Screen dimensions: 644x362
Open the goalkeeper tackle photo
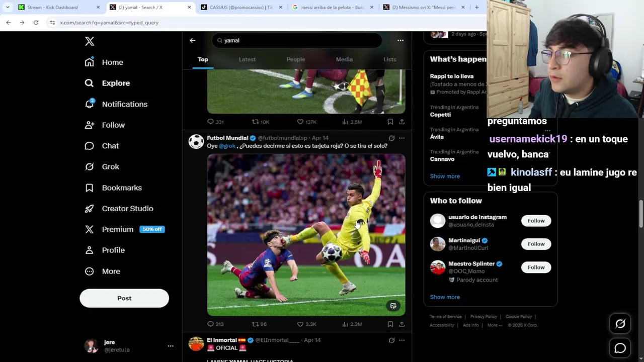click(x=306, y=235)
